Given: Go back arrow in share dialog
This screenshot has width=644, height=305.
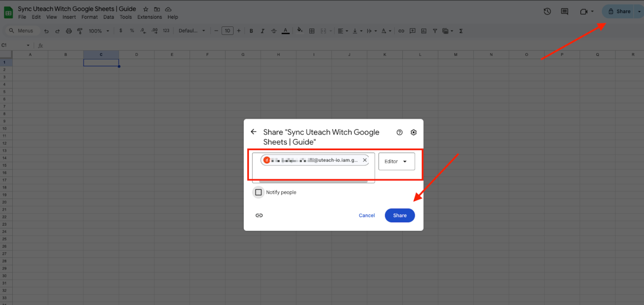Looking at the screenshot, I should (x=254, y=131).
